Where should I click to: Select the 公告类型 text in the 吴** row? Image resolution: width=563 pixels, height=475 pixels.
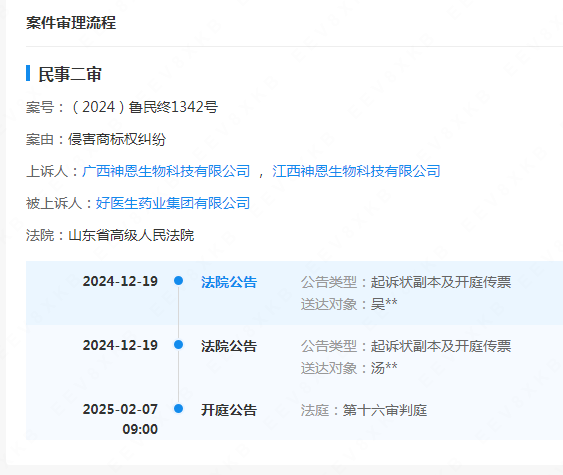pyautogui.click(x=406, y=282)
